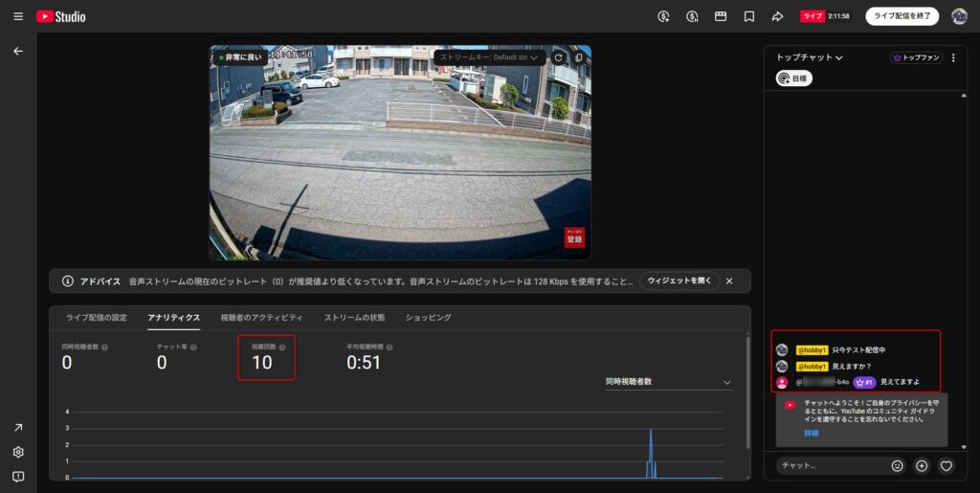Click the chat scroll-up arrow
Viewport: 980px width, 493px height.
[x=964, y=96]
